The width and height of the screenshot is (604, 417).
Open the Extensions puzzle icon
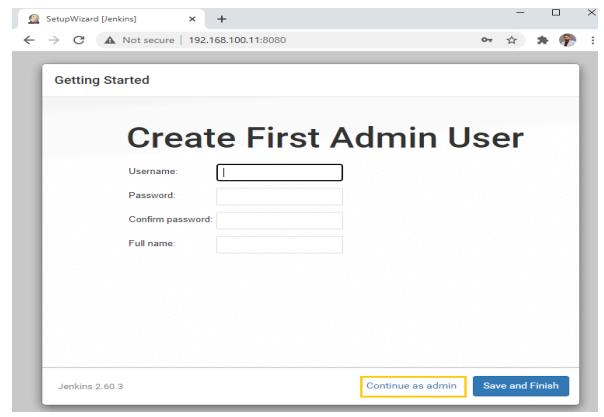point(542,40)
